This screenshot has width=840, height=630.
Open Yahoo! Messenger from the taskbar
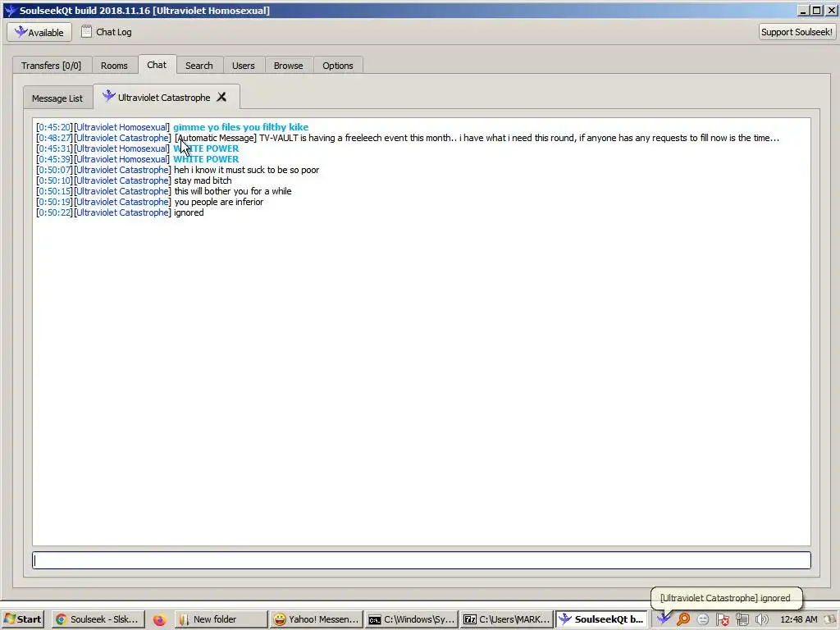pyautogui.click(x=316, y=619)
